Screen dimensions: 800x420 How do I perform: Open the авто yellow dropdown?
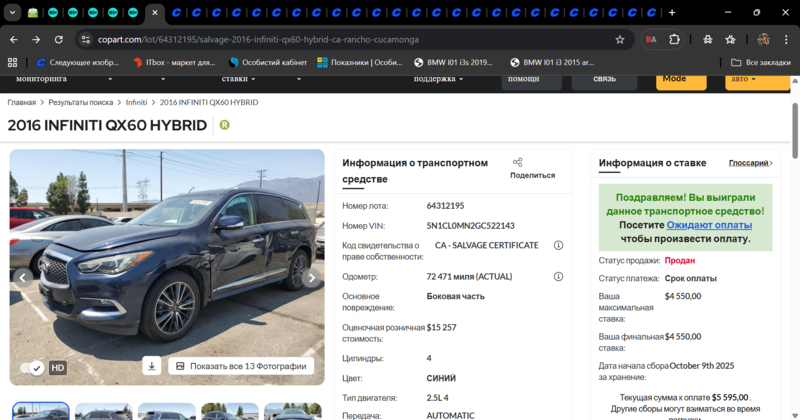coord(758,82)
